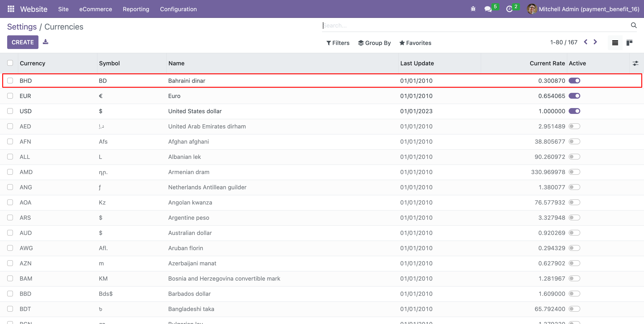644x324 pixels.
Task: Go back to Settings breadcrumb
Action: (x=22, y=27)
